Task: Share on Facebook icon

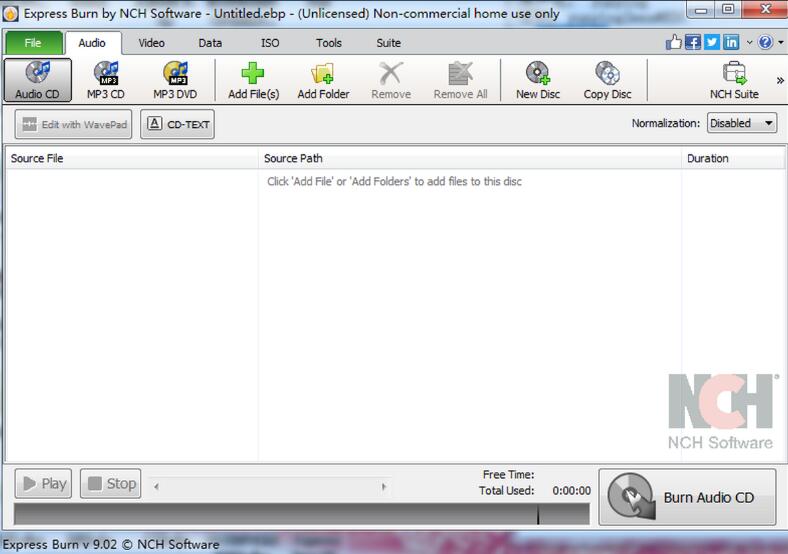Action: point(693,42)
